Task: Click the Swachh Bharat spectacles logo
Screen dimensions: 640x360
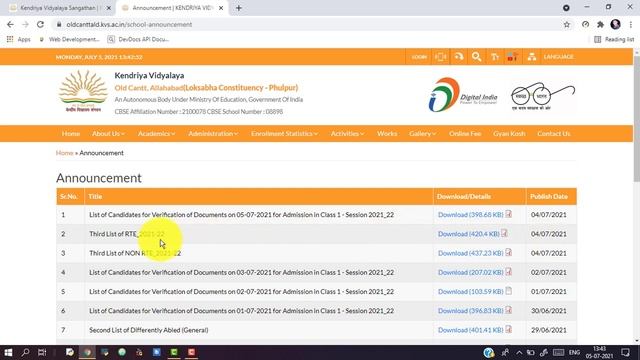Action: click(542, 96)
